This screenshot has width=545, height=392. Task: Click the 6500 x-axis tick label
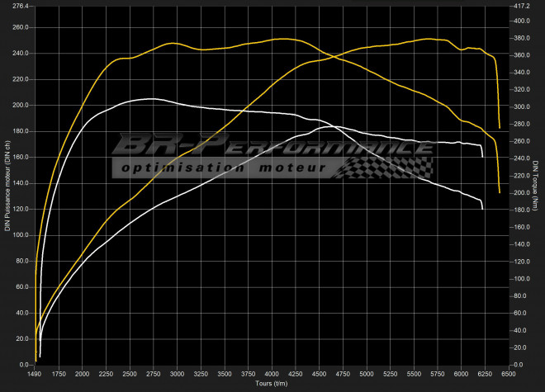[508, 374]
